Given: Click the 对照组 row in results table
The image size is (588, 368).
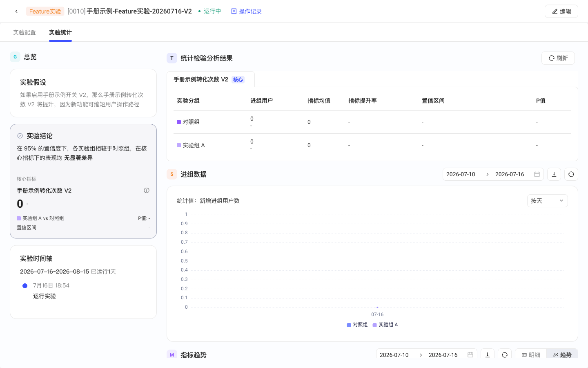Looking at the screenshot, I should coord(372,122).
